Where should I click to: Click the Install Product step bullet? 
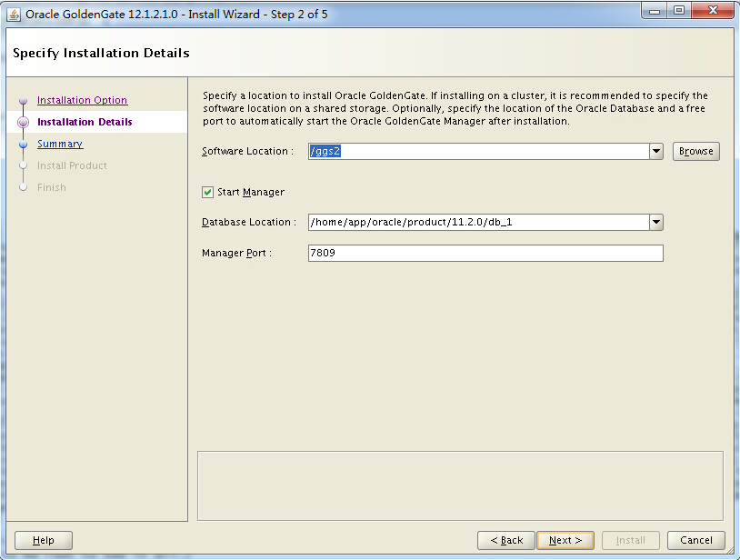tap(24, 166)
